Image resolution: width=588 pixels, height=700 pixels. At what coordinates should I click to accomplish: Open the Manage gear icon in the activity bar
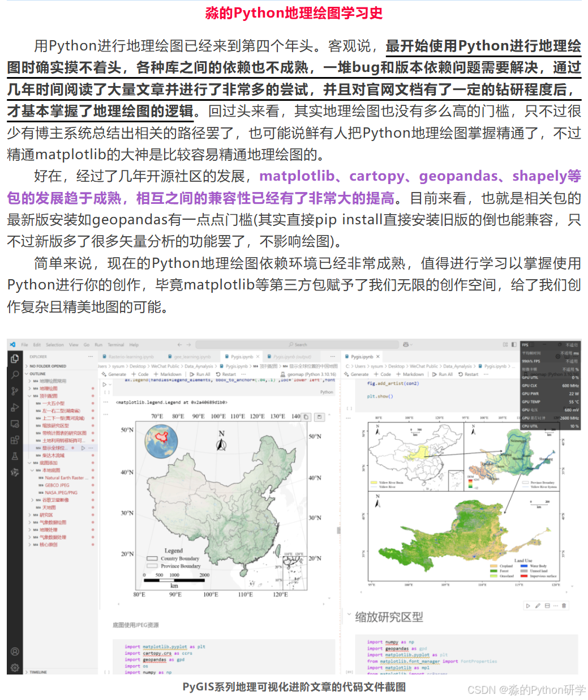tap(15, 667)
